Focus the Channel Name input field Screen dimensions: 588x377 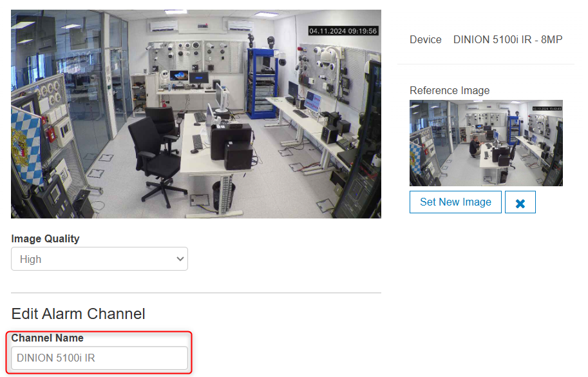tap(99, 358)
